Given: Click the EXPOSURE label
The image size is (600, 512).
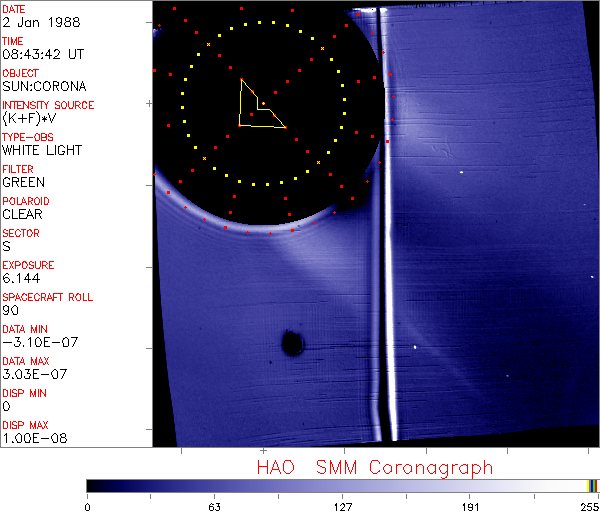Looking at the screenshot, I should coord(28,265).
